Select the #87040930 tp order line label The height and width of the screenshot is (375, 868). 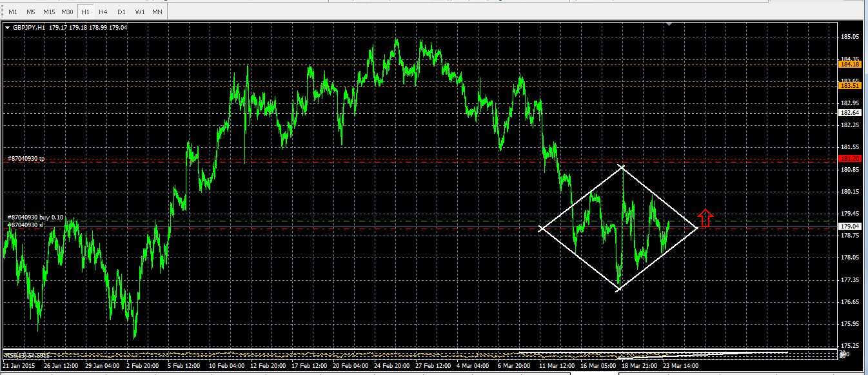[26, 158]
